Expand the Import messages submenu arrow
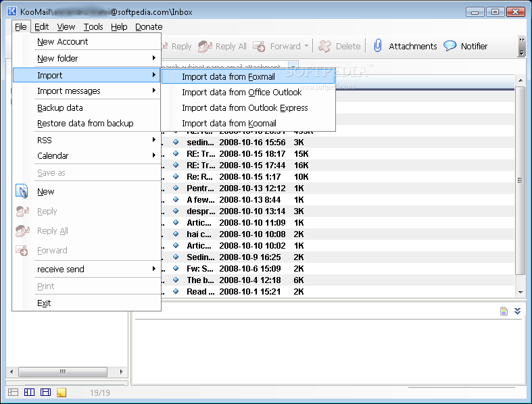532x404 pixels. [154, 91]
